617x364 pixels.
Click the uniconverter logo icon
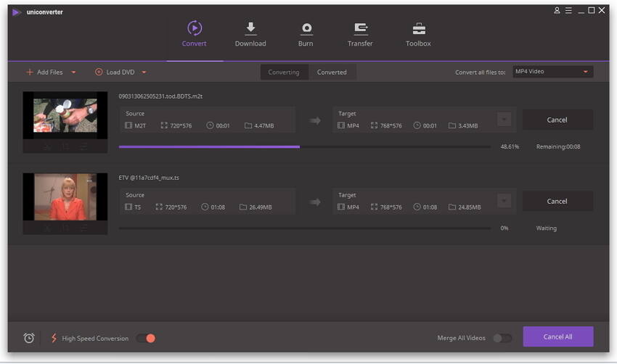coord(16,12)
